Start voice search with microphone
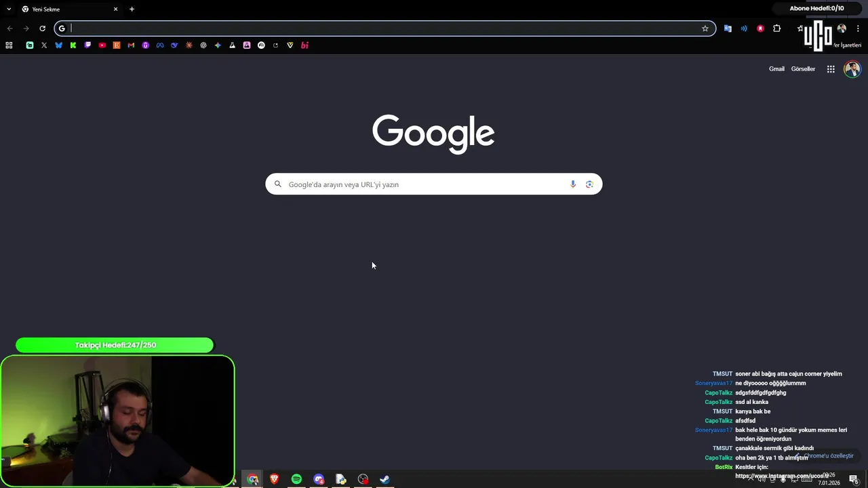The height and width of the screenshot is (488, 868). tap(573, 184)
